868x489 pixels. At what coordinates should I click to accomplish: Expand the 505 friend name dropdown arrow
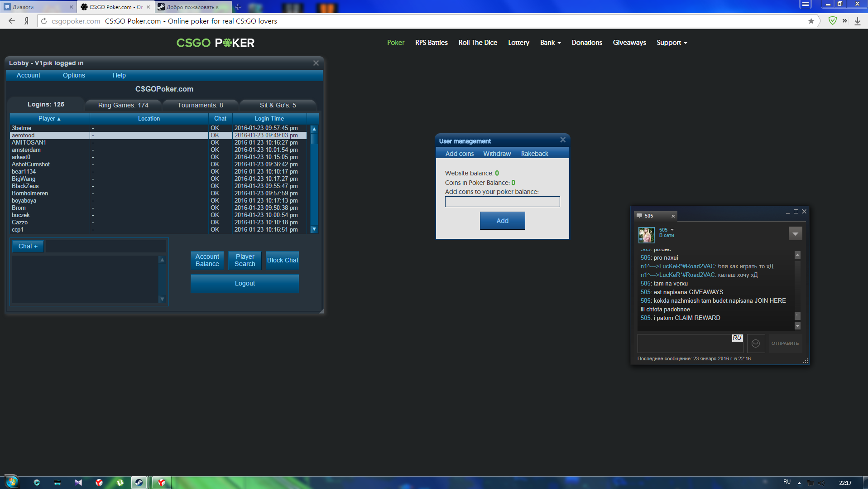(x=672, y=230)
